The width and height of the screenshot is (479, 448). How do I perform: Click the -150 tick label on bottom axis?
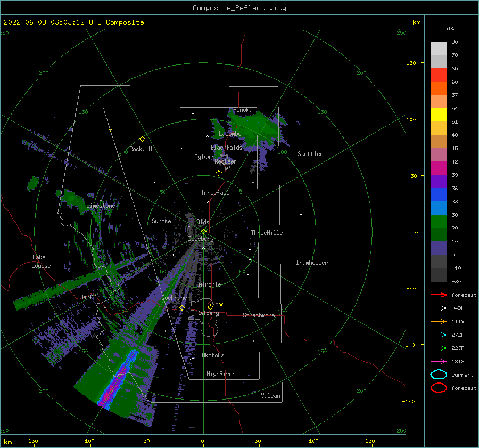click(31, 441)
